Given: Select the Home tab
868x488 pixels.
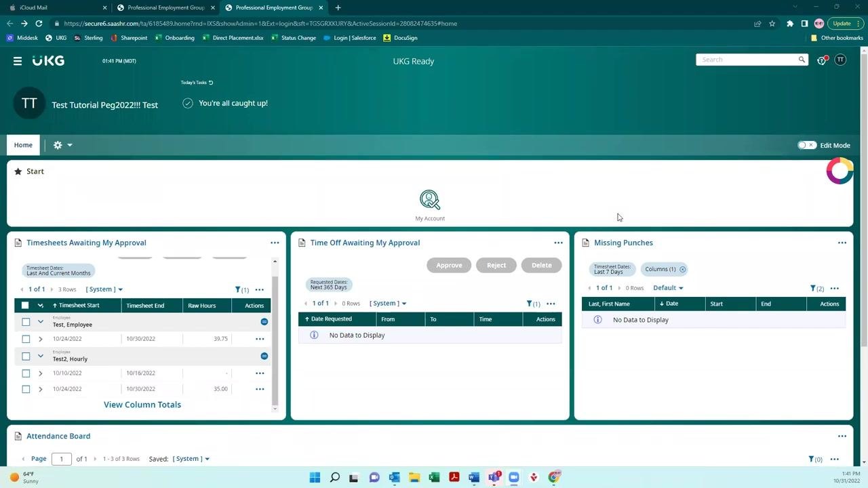Looking at the screenshot, I should pyautogui.click(x=23, y=145).
